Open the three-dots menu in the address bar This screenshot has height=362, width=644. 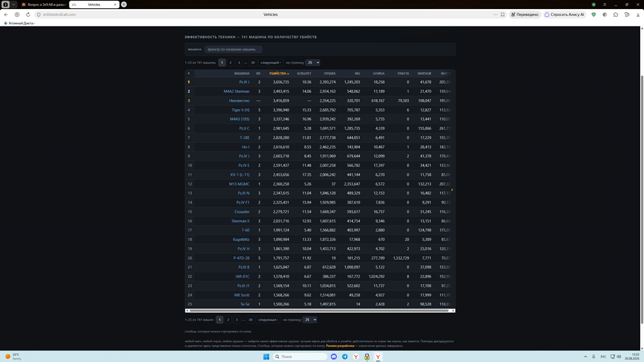point(495,14)
